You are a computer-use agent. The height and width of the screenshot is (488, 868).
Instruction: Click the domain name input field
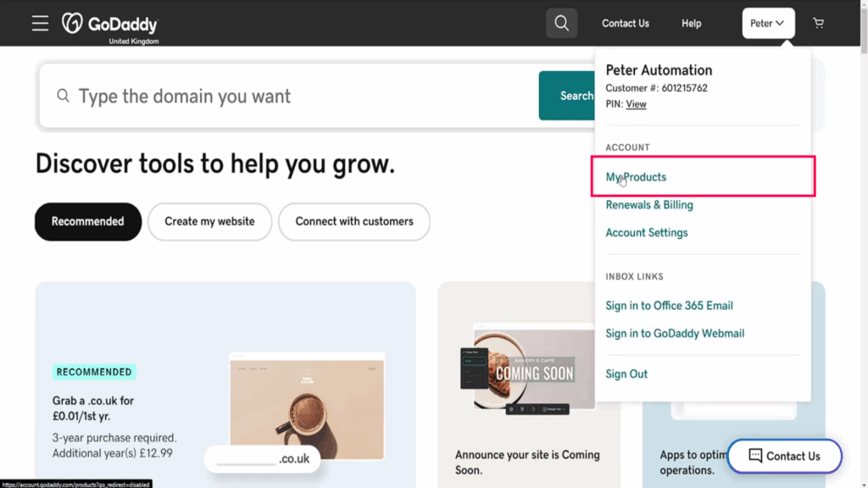(297, 96)
